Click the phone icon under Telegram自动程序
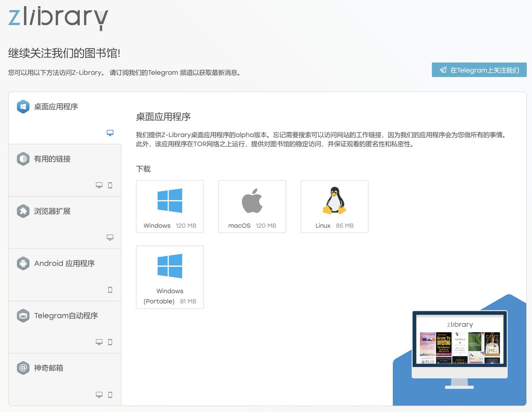This screenshot has height=412, width=532. tap(110, 342)
